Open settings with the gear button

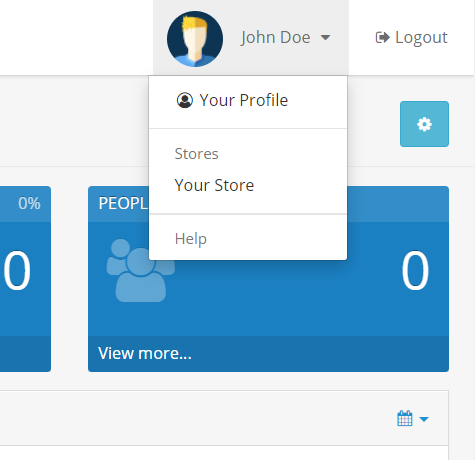point(424,124)
